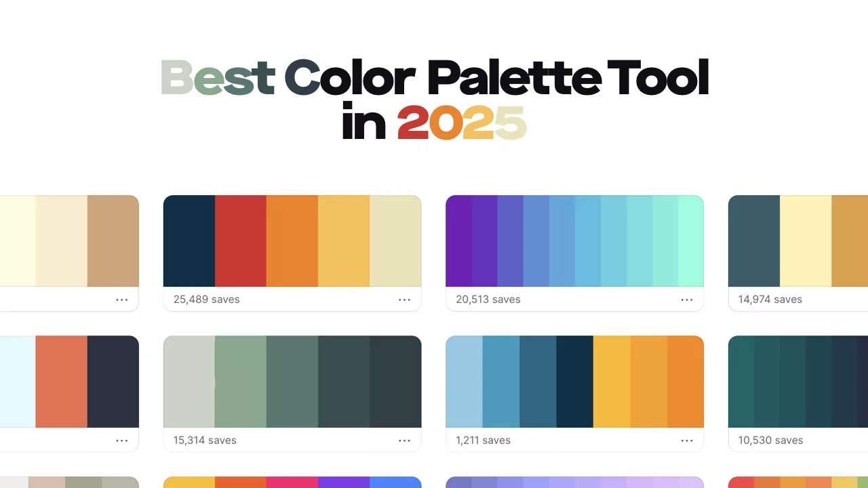Screen dimensions: 868x488
Task: Select the yellow swatch in the 1,211 saves palette
Action: 612,382
